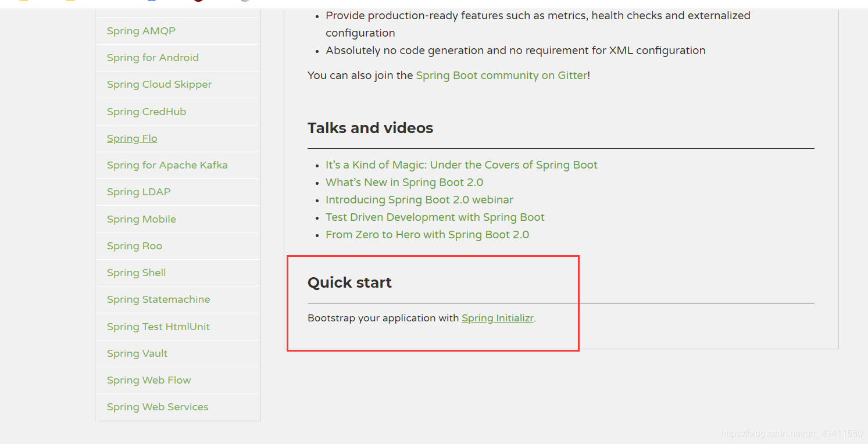Select Spring Shell in project list
This screenshot has width=868, height=444.
[x=137, y=273]
